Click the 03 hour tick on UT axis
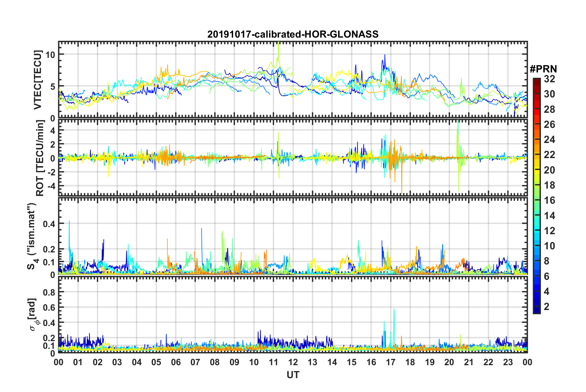Image resolution: width=586 pixels, height=392 pixels. 117,362
